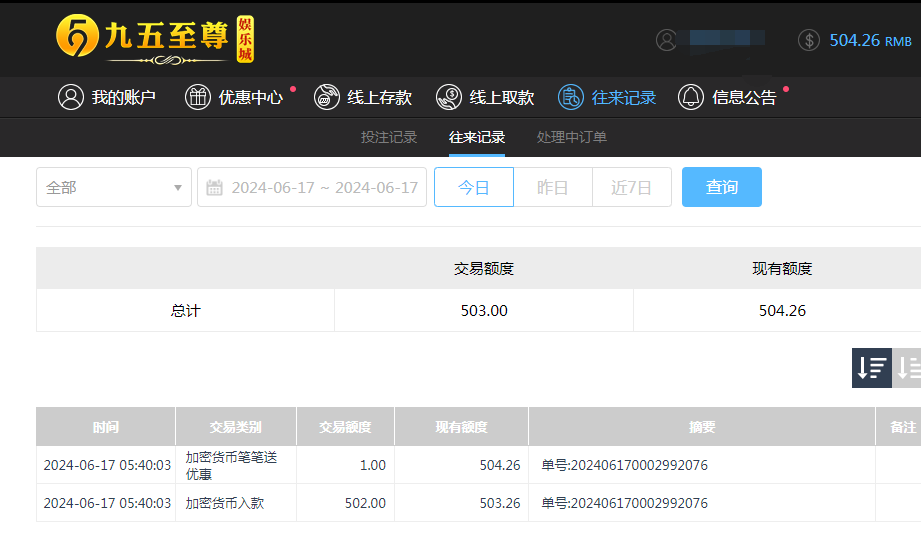The height and width of the screenshot is (538, 921).
Task: Click the 查询 search button
Action: click(722, 187)
